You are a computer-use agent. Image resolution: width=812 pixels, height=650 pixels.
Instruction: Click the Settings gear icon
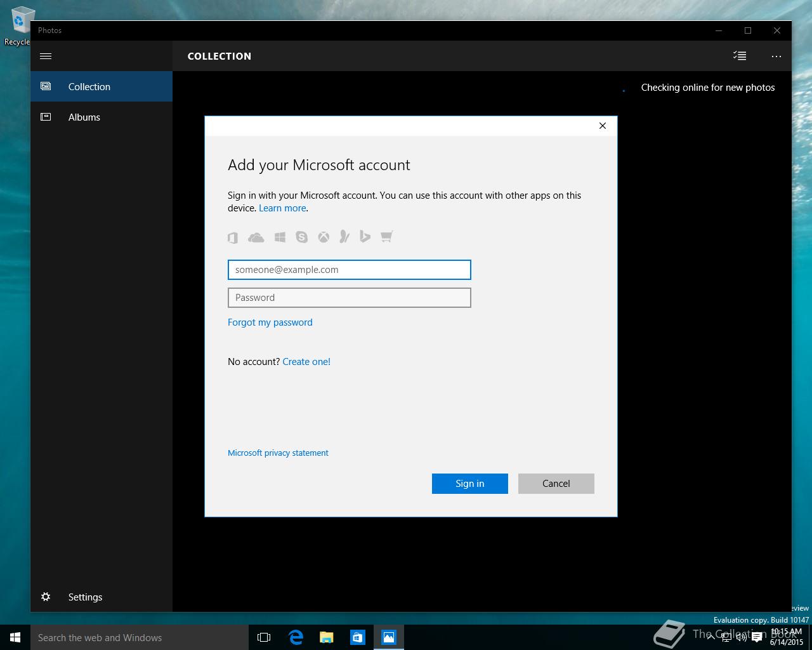click(46, 597)
